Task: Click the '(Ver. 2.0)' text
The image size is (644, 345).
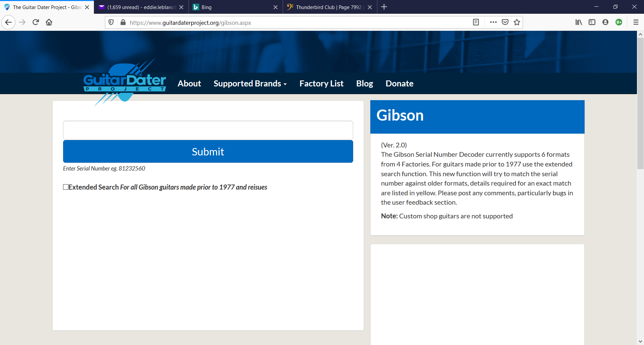Action: tap(394, 145)
